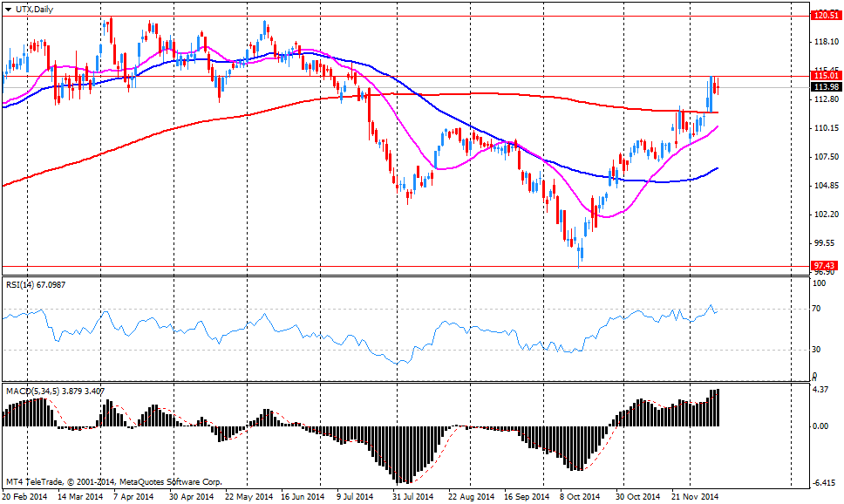The height and width of the screenshot is (504, 844).
Task: Click the UTX,Daily chart title
Action: [x=31, y=7]
